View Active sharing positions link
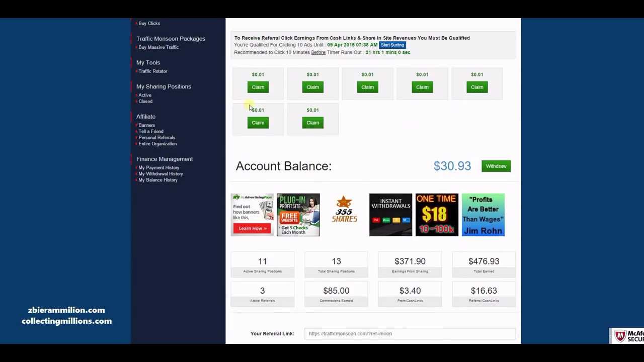The image size is (644, 362). click(x=145, y=95)
